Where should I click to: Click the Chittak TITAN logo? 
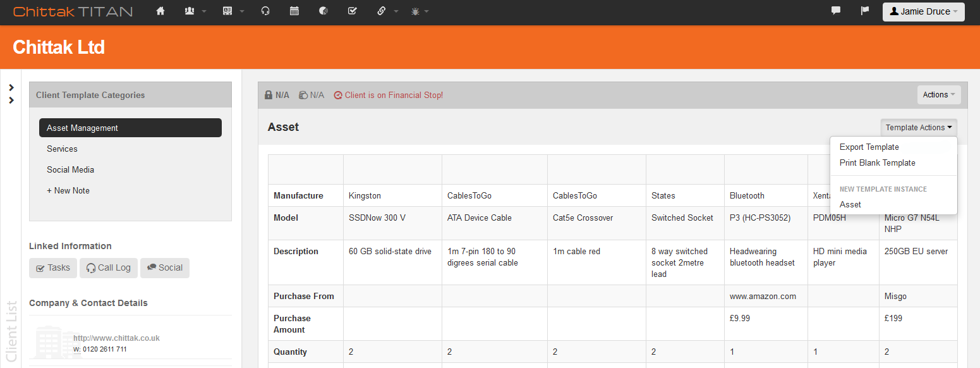tap(73, 11)
